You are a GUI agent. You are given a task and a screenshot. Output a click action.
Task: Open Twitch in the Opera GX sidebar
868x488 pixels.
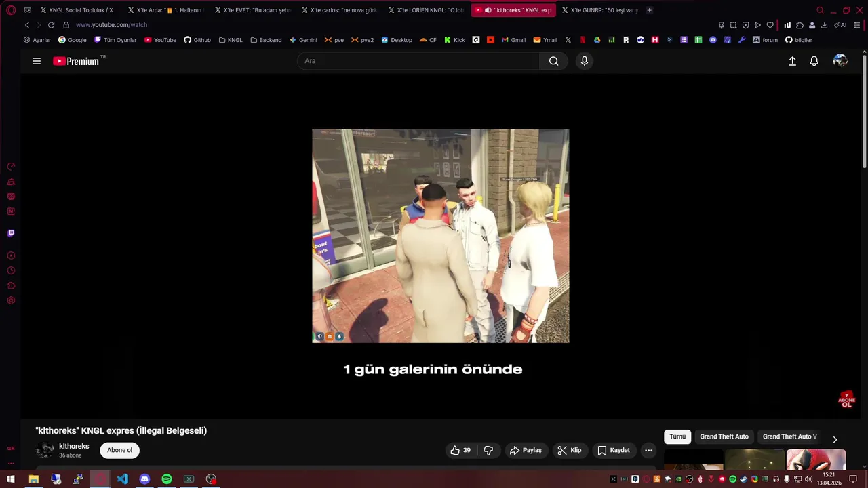11,233
